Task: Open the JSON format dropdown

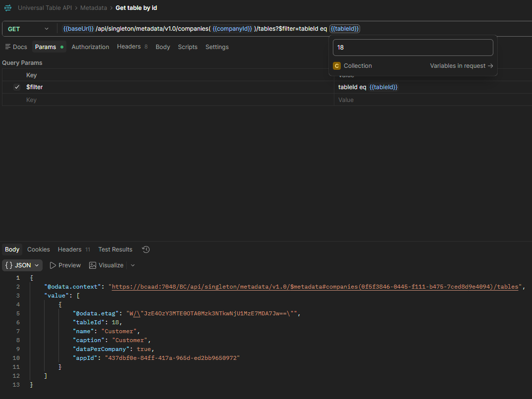Action: click(x=22, y=265)
